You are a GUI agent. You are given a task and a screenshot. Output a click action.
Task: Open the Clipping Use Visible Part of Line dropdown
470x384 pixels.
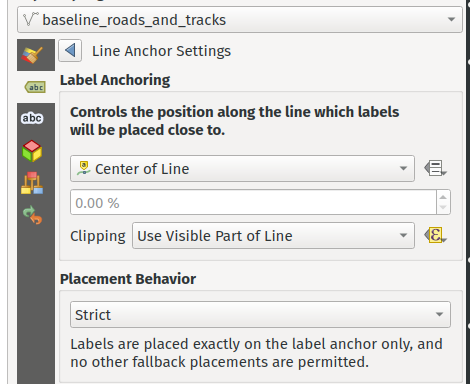click(x=273, y=236)
